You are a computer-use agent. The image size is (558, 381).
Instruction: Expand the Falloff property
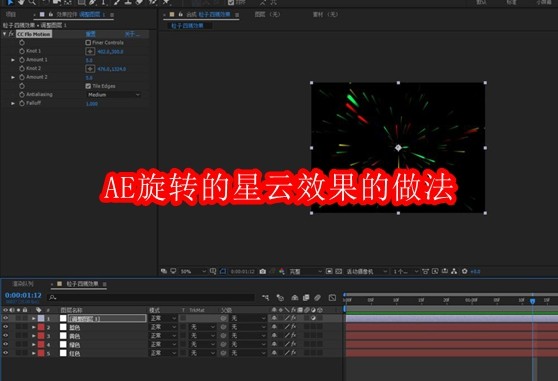[13, 103]
